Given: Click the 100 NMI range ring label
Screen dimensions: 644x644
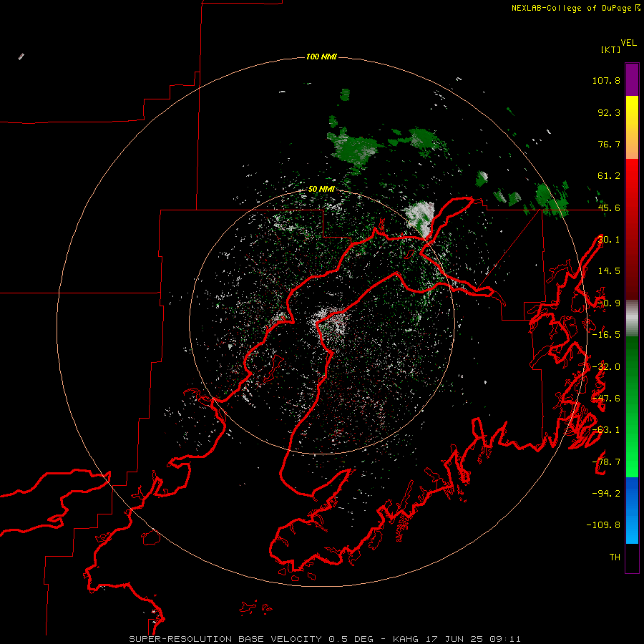Looking at the screenshot, I should tap(321, 57).
